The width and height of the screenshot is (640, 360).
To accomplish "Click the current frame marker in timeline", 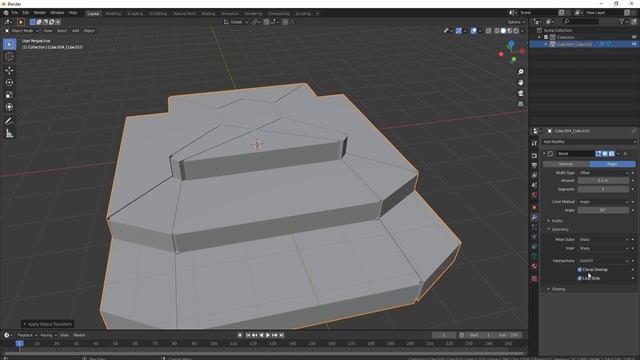I will tap(19, 344).
